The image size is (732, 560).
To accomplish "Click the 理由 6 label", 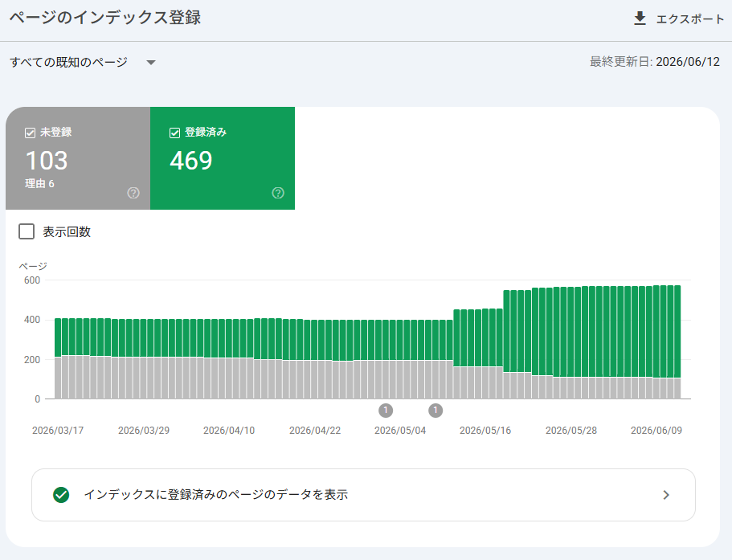I will click(39, 184).
